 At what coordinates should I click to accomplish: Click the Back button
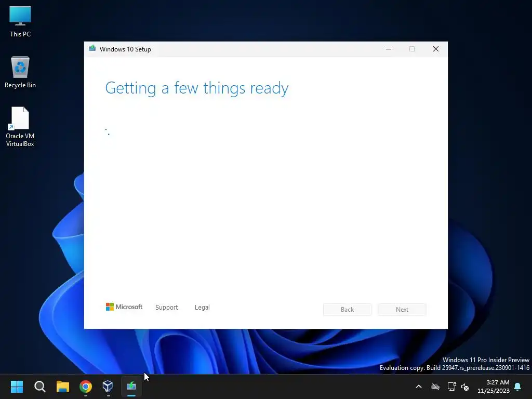[348, 310]
